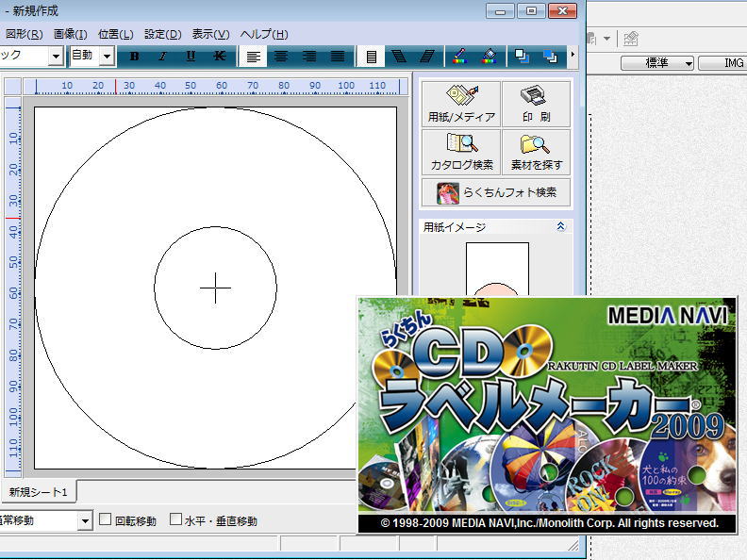Image resolution: width=747 pixels, height=560 pixels.
Task: Click the window resize grip
Action: click(x=573, y=545)
